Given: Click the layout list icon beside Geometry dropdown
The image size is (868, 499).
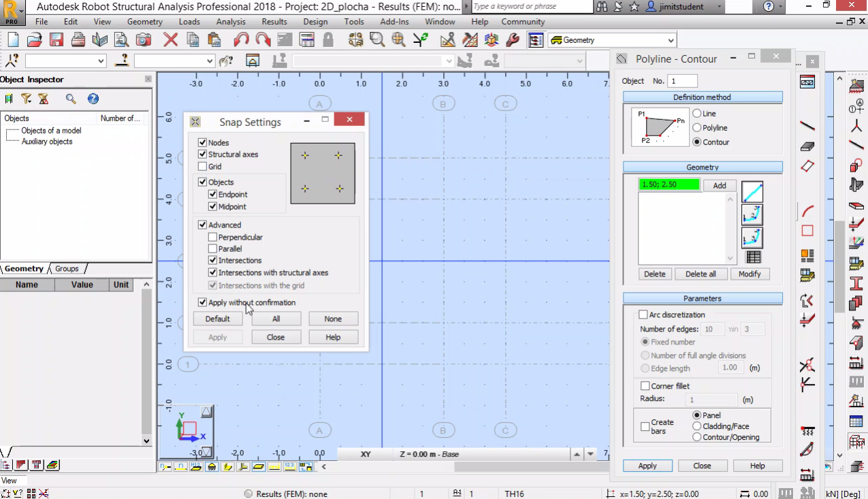Looking at the screenshot, I should click(536, 39).
